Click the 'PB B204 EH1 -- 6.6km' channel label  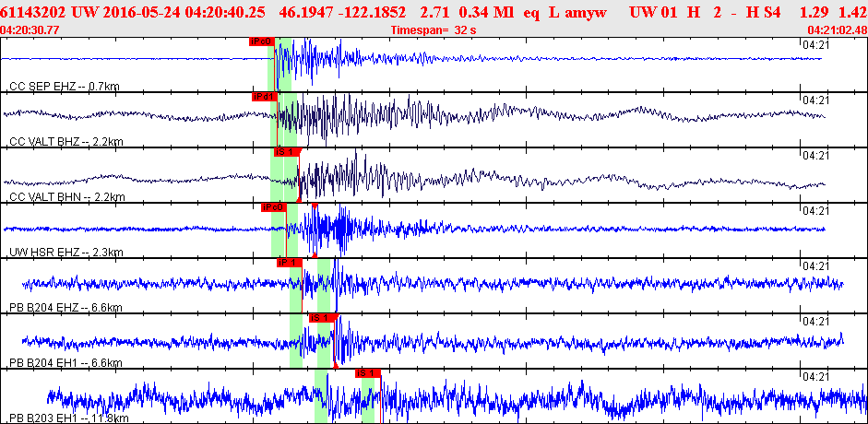[65, 362]
